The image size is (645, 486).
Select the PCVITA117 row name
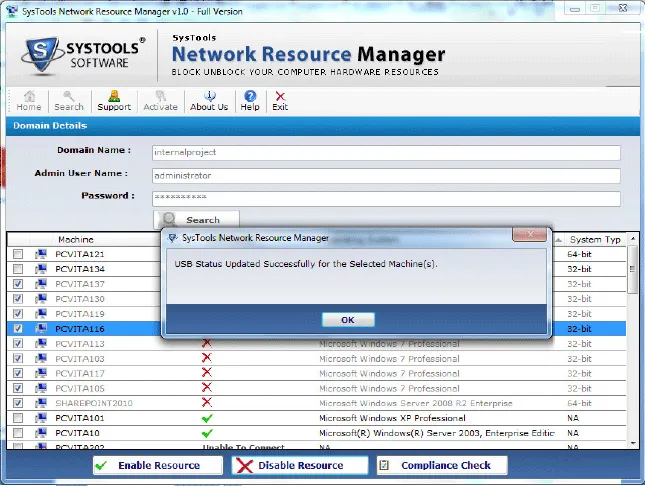click(80, 373)
